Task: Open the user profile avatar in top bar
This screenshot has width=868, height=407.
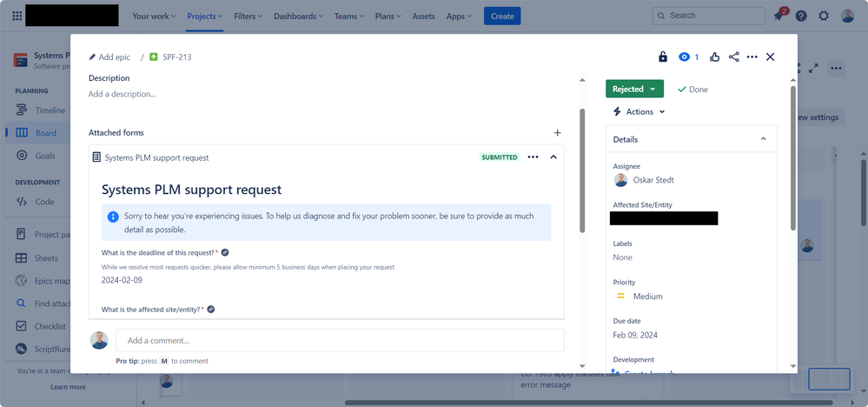Action: 847,16
